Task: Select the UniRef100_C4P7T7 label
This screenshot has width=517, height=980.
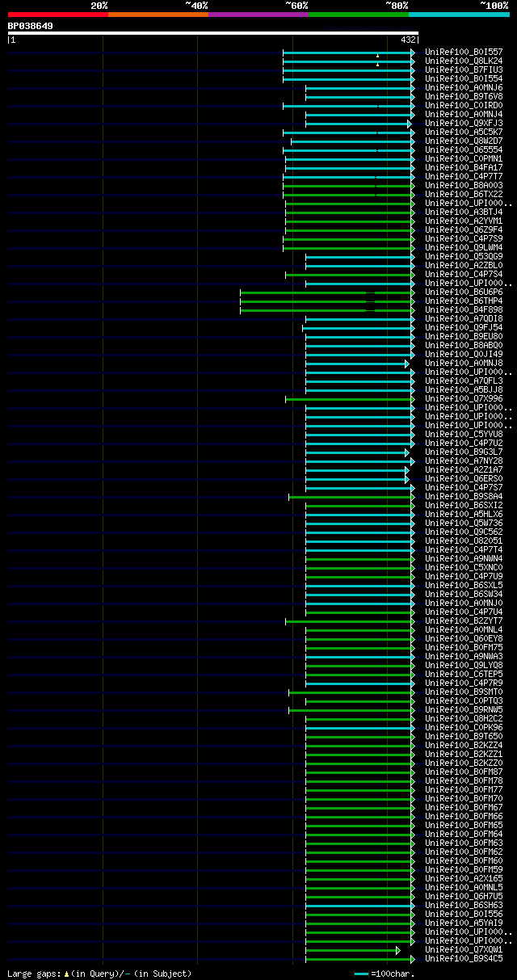Action: click(464, 176)
